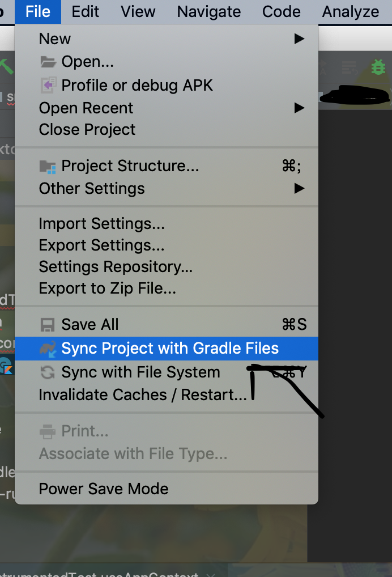Viewport: 392px width, 577px height.
Task: Open the Open Recent submenu
Action: (x=299, y=108)
